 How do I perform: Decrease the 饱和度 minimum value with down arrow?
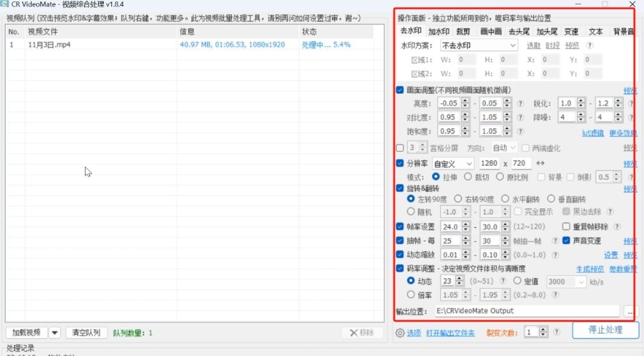click(x=465, y=135)
